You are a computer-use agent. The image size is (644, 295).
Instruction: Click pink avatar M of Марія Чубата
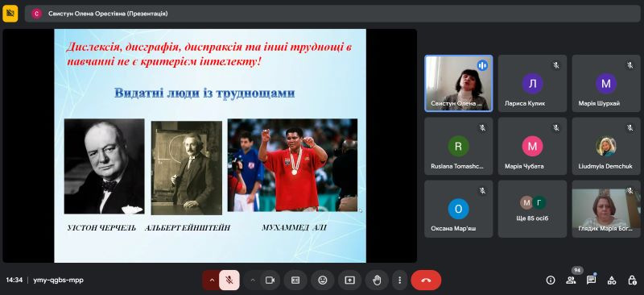532,146
